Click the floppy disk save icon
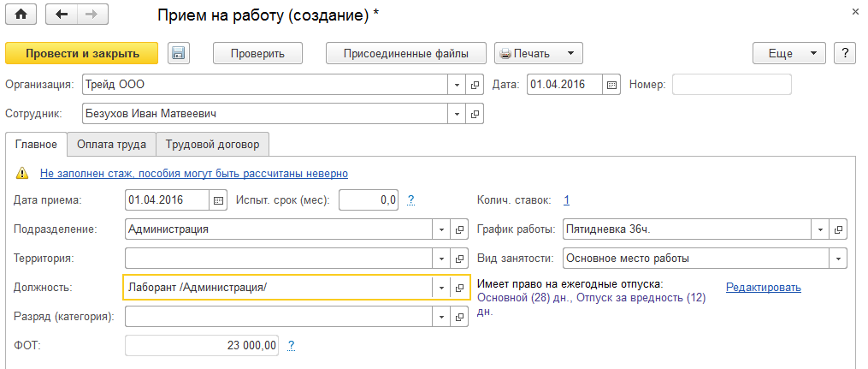 [x=178, y=53]
